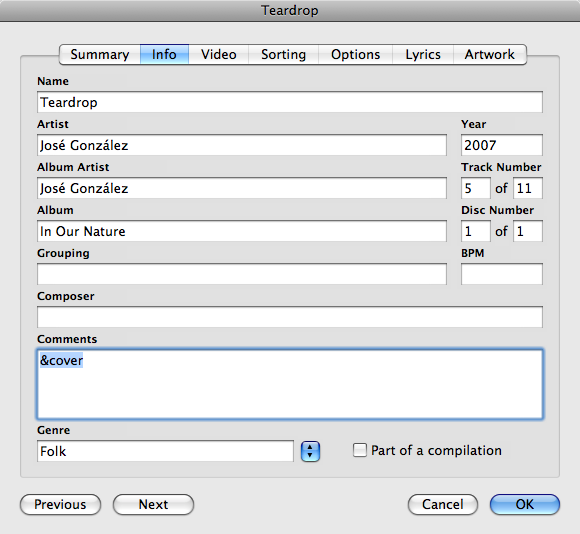This screenshot has width=580, height=534.
Task: Go to the Previous track
Action: (60, 504)
